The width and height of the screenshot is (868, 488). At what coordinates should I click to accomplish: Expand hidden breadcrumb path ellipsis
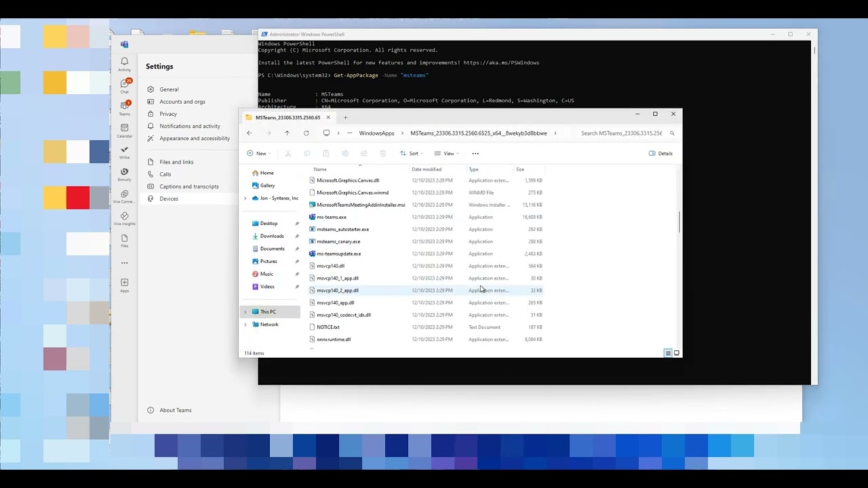350,133
